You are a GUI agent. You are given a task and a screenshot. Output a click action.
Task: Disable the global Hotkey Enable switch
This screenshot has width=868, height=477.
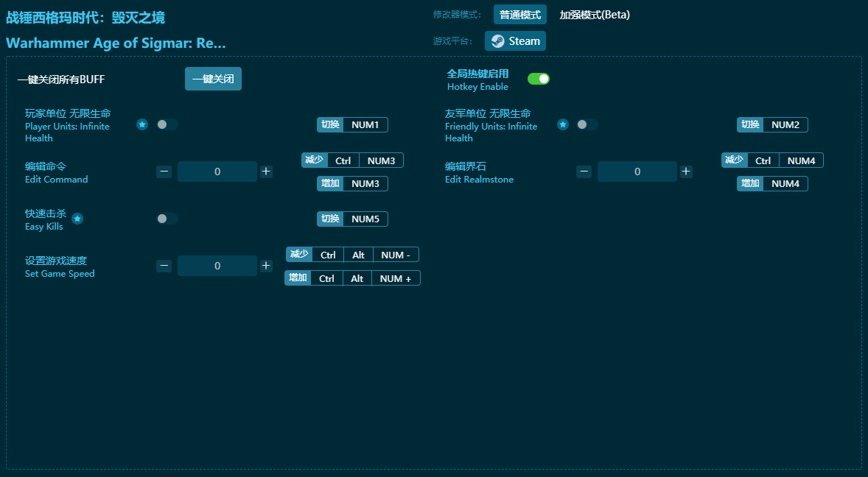click(x=539, y=79)
